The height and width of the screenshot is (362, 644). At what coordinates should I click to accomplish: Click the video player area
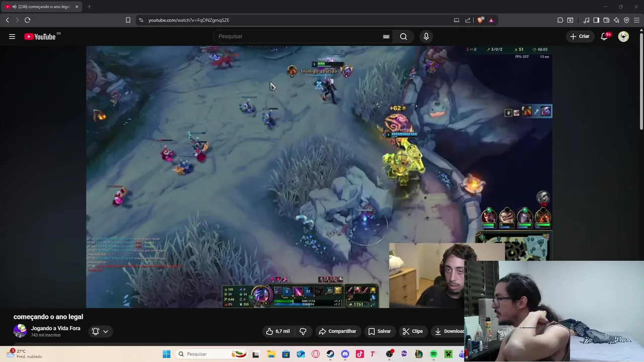click(319, 176)
